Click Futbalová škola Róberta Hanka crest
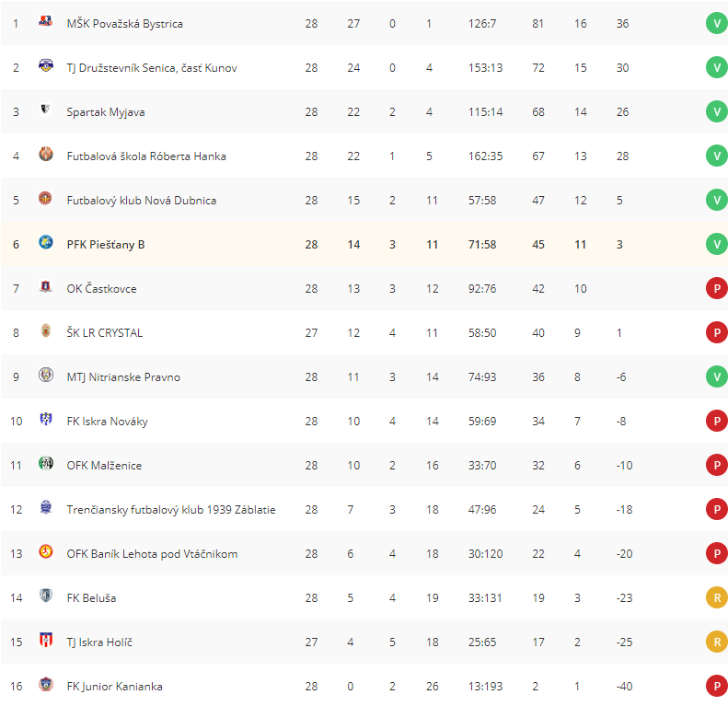This screenshot has height=706, width=728. (45, 154)
